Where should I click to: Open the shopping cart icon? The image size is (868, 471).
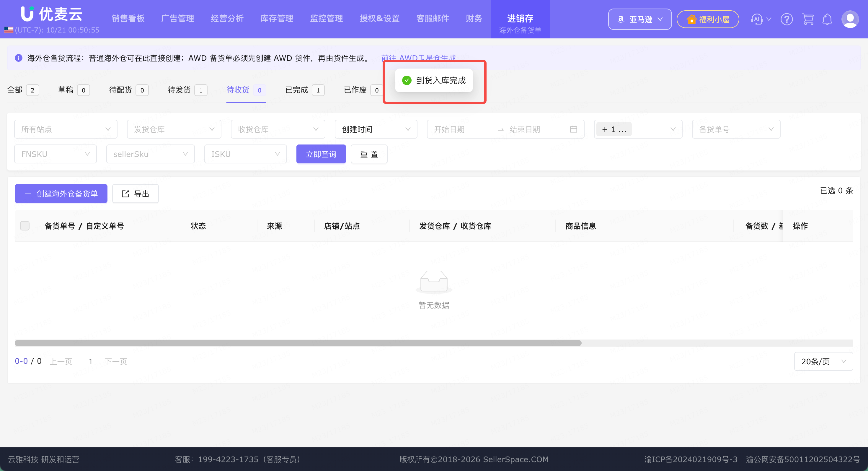point(808,19)
